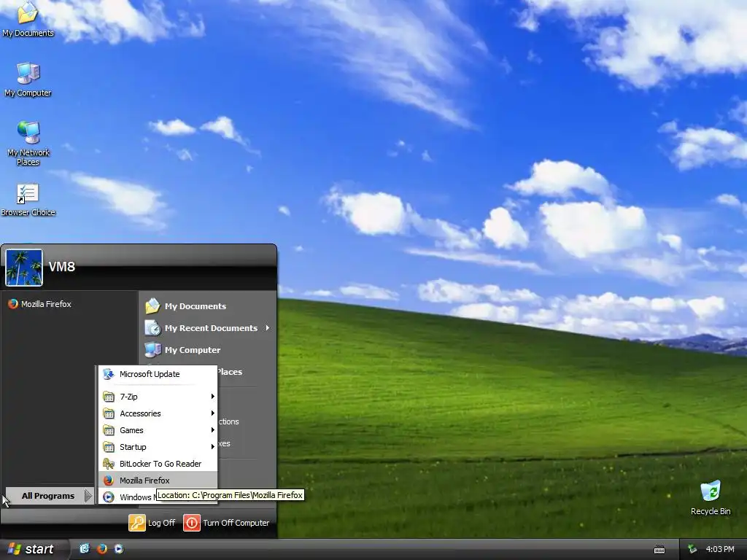
Task: Open Microsoft Update from programs list
Action: point(158,374)
